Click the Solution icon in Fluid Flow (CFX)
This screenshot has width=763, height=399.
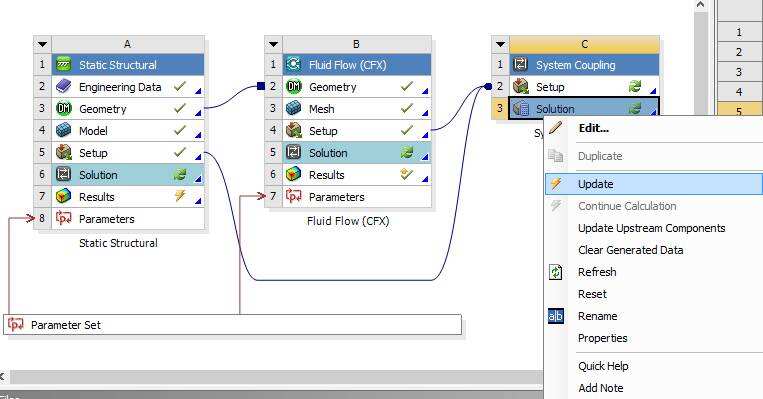(293, 152)
